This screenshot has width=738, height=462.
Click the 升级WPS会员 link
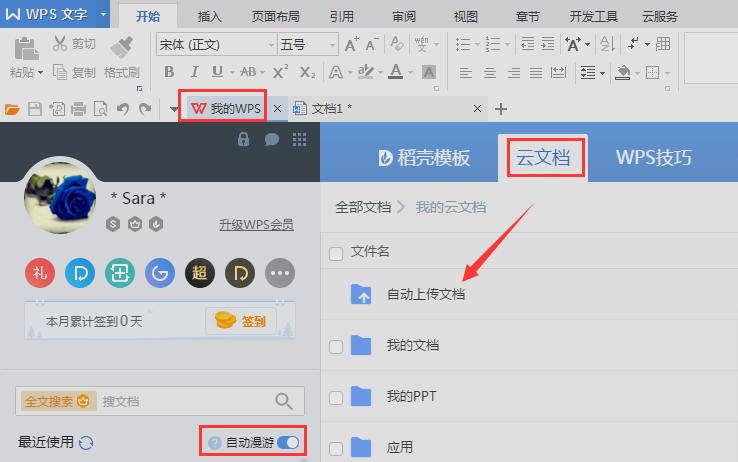(257, 224)
